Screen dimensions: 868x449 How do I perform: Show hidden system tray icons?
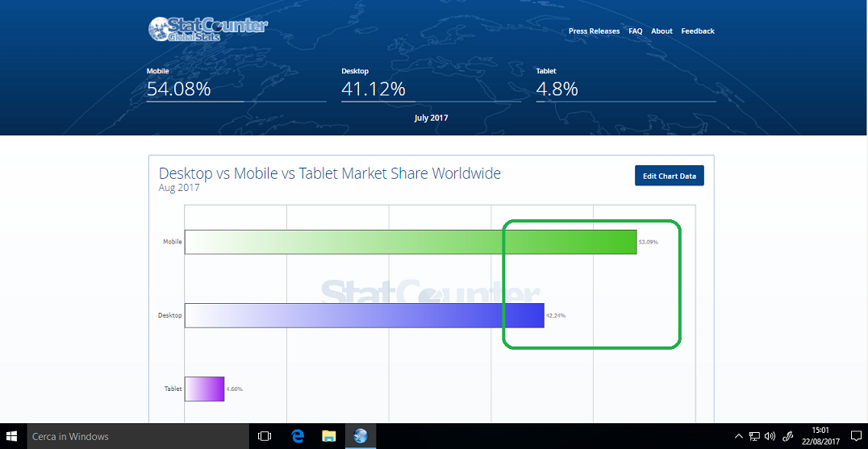[x=738, y=436]
